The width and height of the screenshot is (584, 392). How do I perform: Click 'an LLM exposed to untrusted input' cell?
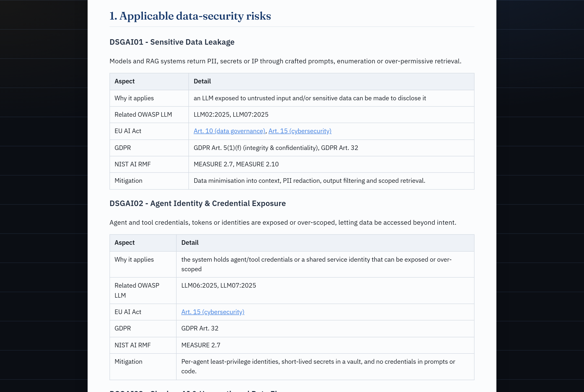click(331, 98)
